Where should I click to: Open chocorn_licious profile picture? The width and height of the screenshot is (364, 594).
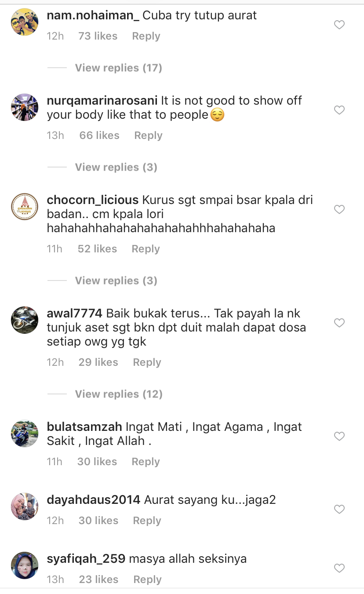pyautogui.click(x=25, y=206)
